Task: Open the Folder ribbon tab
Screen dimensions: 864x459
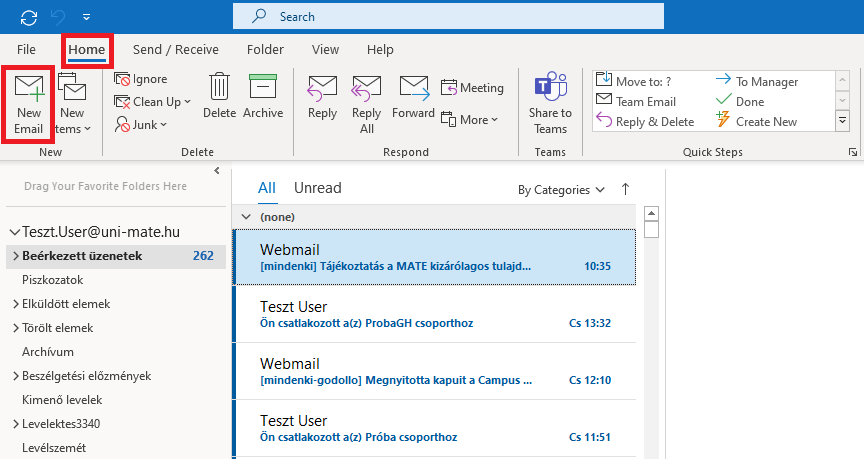Action: click(x=265, y=50)
